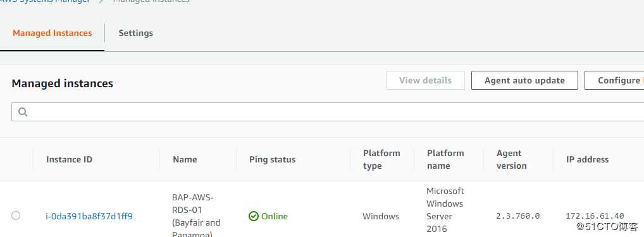Open the Settings tab

pyautogui.click(x=135, y=33)
